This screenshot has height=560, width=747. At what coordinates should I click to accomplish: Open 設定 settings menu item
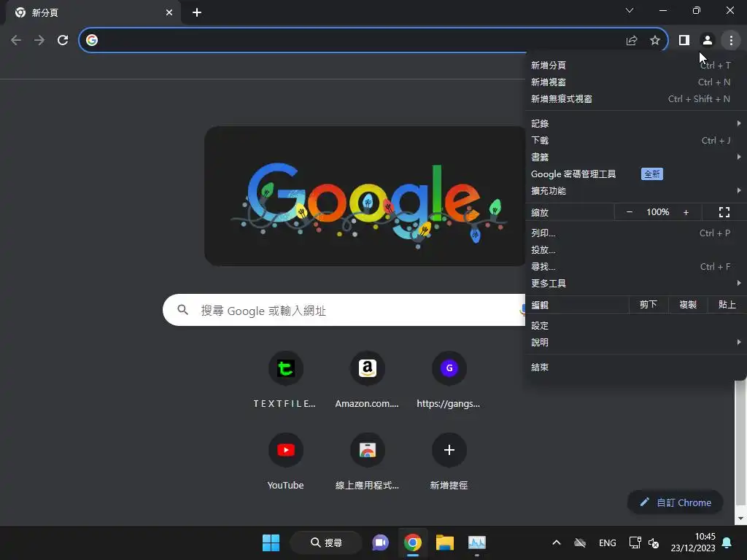point(635,326)
